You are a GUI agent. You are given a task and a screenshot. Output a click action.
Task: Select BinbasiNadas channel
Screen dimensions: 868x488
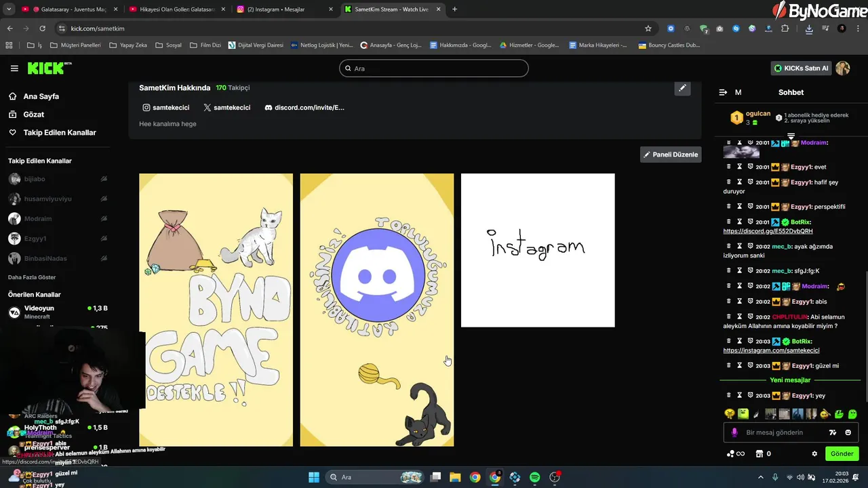(58, 258)
